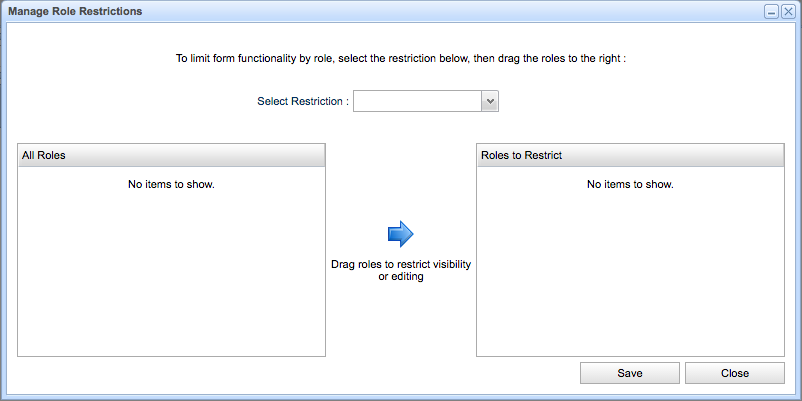Minimize the Manage Role Restrictions dialog
The image size is (802, 401).
[771, 12]
